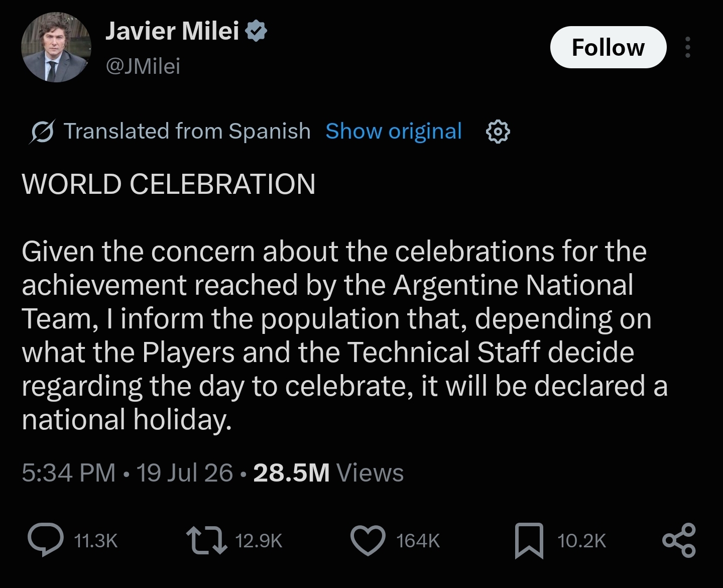Screen dimensions: 723x588
Task: Open the 28.5M Views analytics
Action: click(328, 473)
